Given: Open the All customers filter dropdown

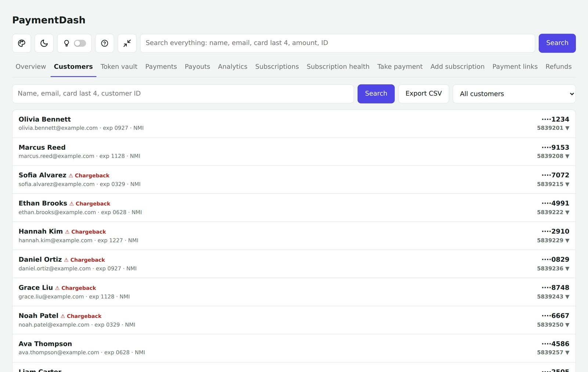Looking at the screenshot, I should point(514,94).
